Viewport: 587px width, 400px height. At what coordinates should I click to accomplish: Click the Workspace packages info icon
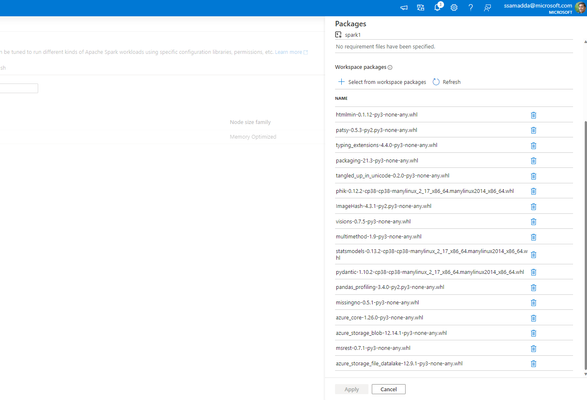(x=390, y=67)
